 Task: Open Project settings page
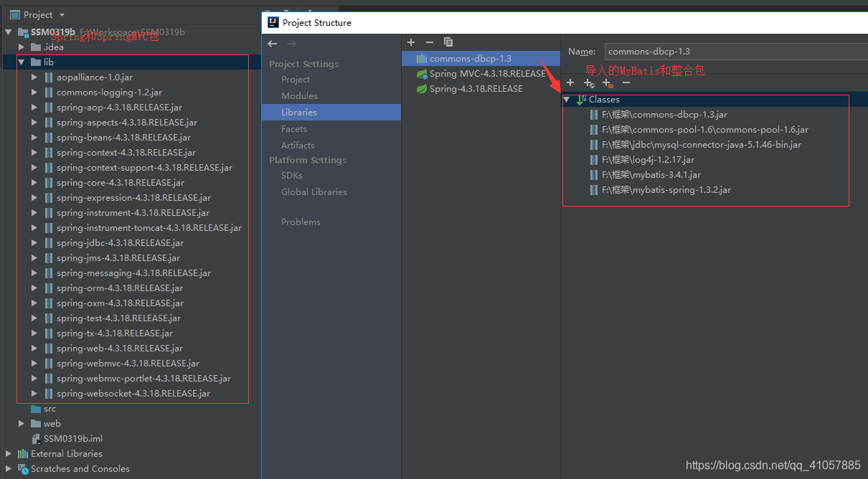coord(296,80)
